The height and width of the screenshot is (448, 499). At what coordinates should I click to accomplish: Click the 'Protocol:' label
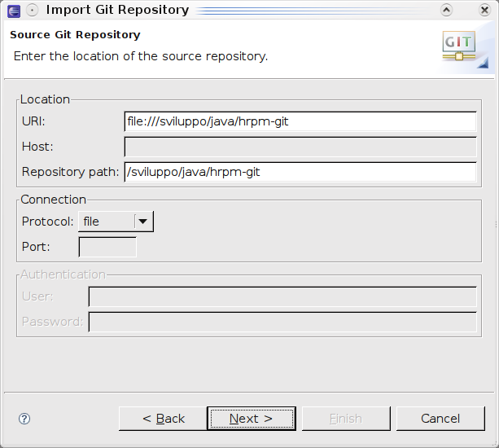coord(47,222)
